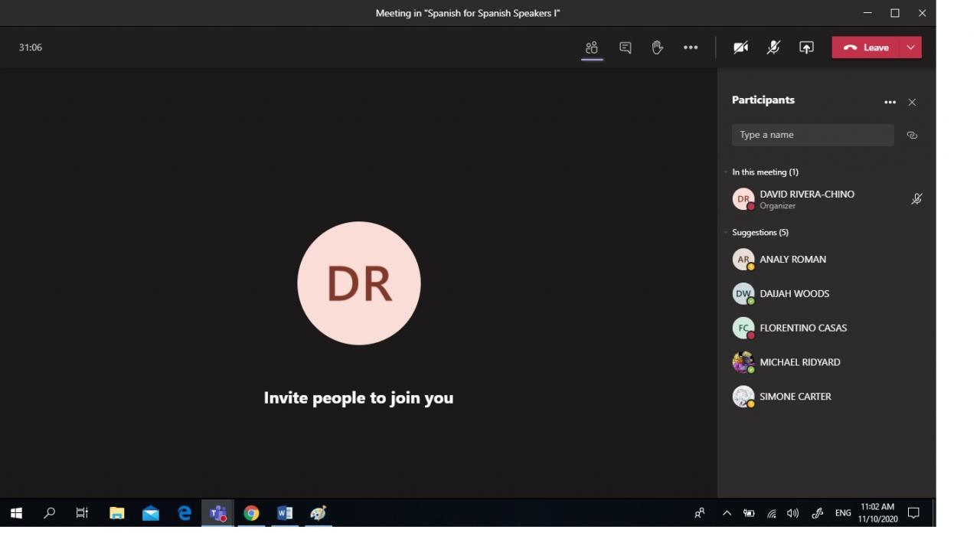This screenshot has height=546, width=980.
Task: Open the More actions ellipsis in toolbar
Action: point(691,47)
